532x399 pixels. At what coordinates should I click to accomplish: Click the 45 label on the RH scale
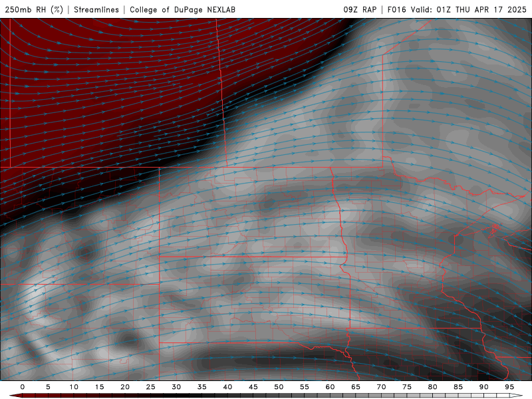point(253,387)
